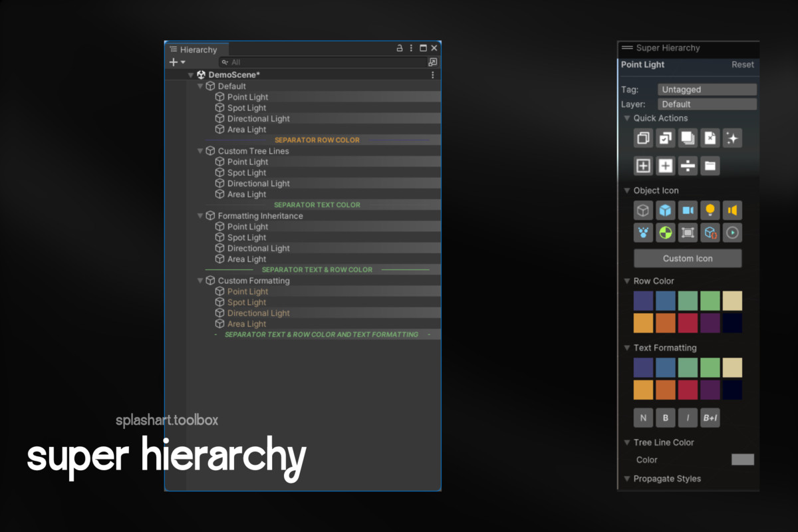Choose the gray wireframe cube object icon
This screenshot has height=532, width=798.
click(x=643, y=211)
